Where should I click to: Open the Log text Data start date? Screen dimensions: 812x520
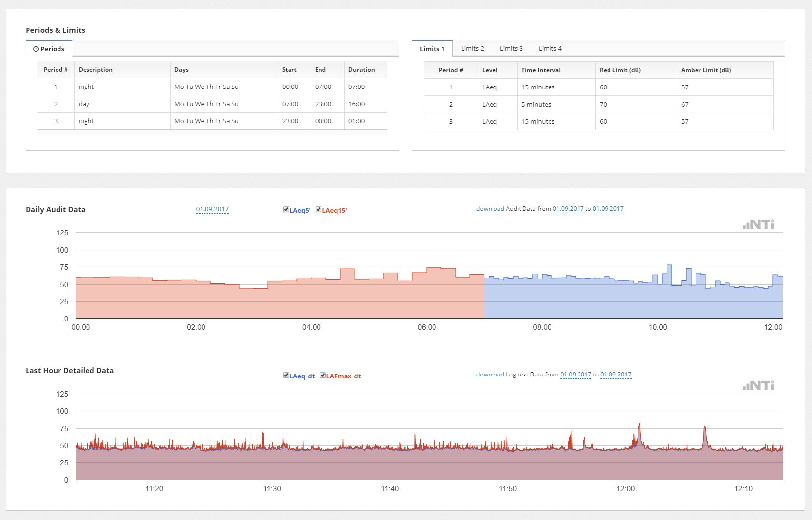[x=576, y=375]
